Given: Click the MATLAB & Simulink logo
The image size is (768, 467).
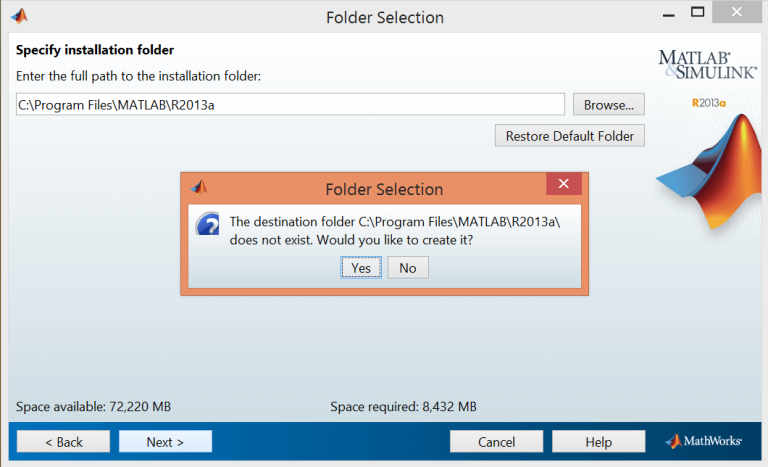Looking at the screenshot, I should (707, 64).
